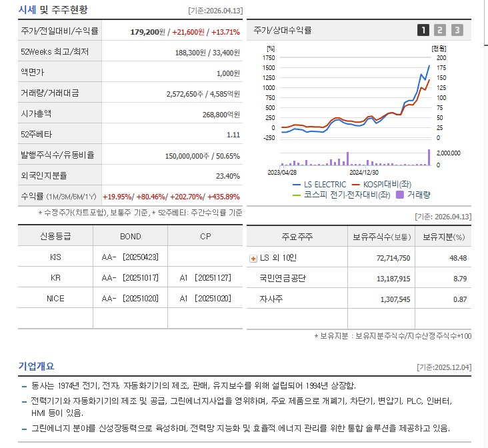Click the KIS rating agency cell
This screenshot has width=488, height=448.
[55, 257]
